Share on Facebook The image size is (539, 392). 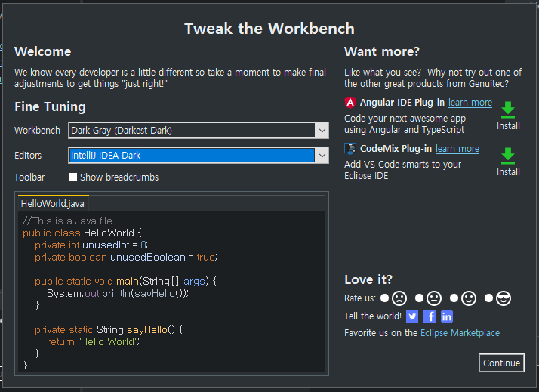tap(430, 316)
